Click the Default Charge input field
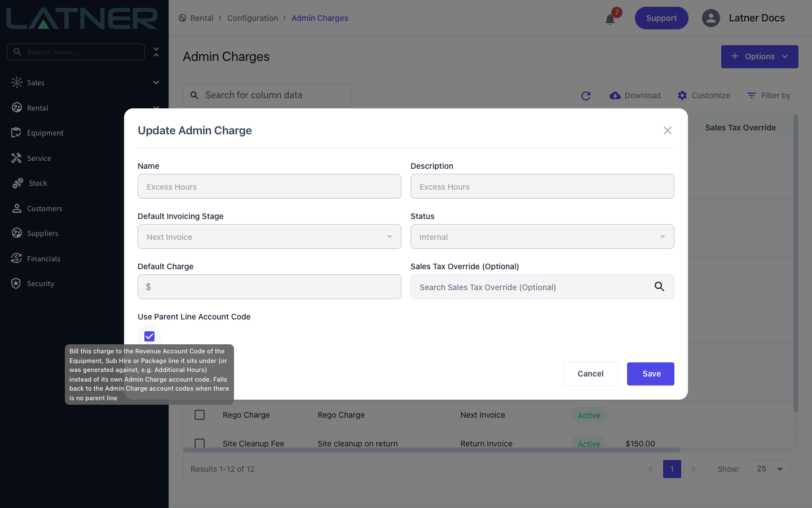The image size is (812, 508). tap(270, 287)
